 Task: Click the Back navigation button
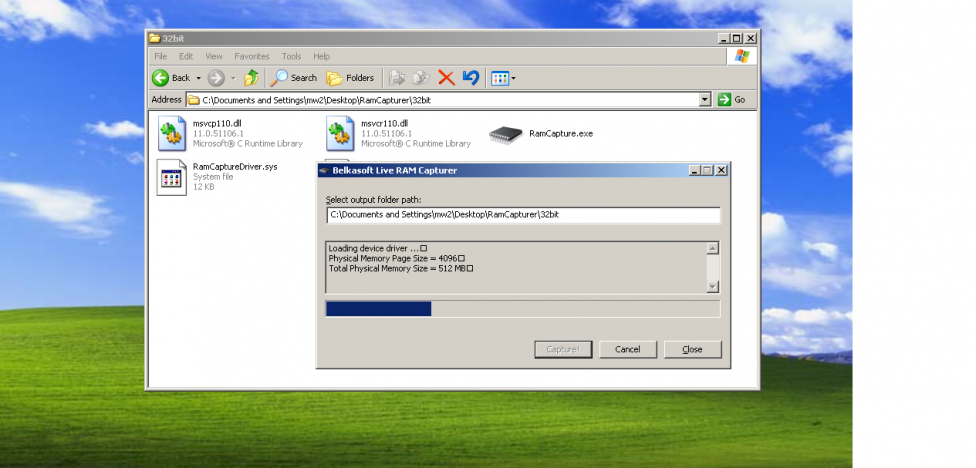171,78
